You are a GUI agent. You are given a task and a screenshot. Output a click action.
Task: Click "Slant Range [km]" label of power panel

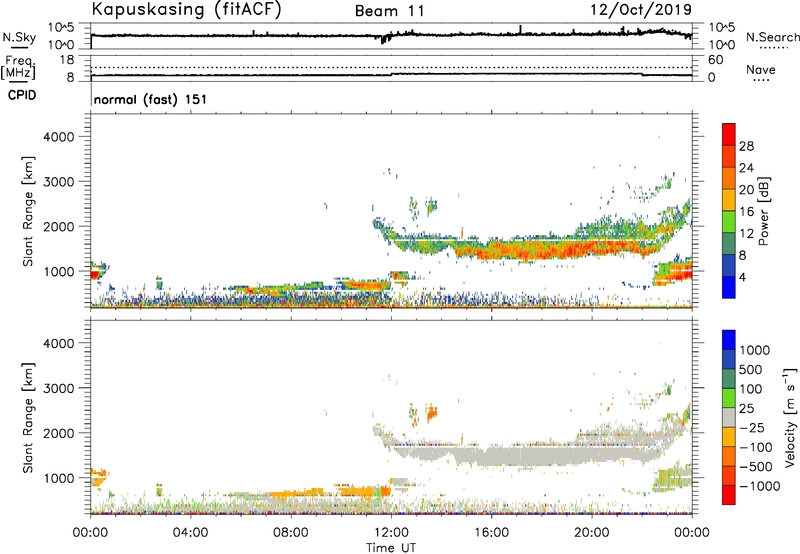click(x=28, y=211)
